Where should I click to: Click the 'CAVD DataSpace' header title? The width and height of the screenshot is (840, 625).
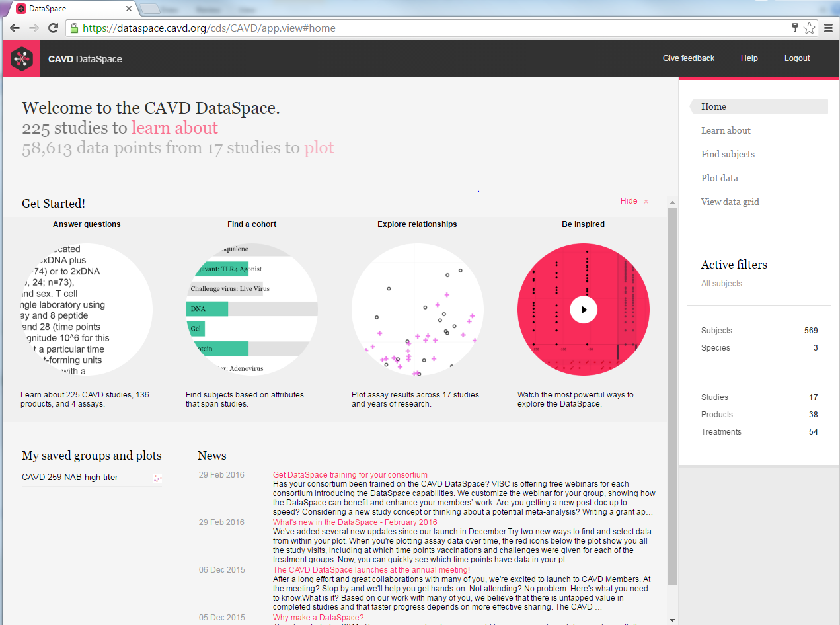pos(85,59)
